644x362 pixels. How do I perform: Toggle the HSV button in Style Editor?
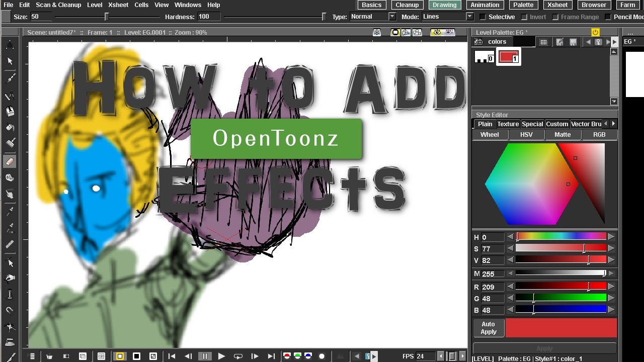pyautogui.click(x=526, y=135)
